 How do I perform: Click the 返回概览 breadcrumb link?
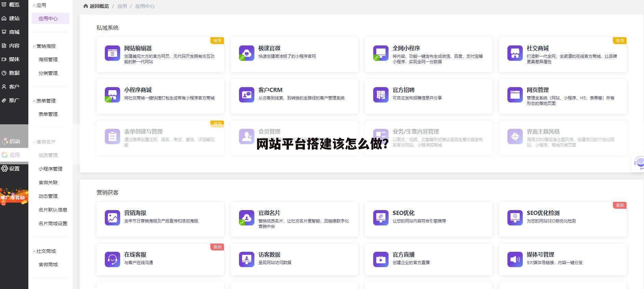[99, 6]
